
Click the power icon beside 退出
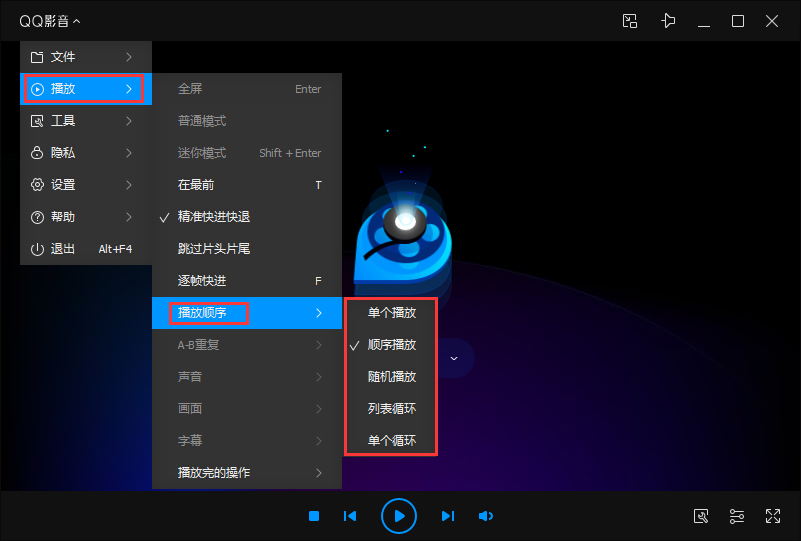tap(37, 249)
